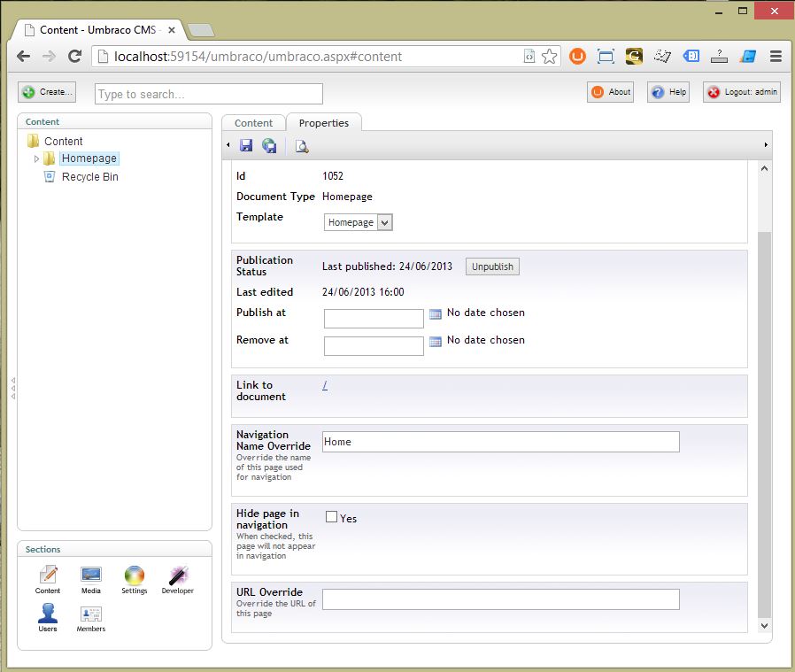Screen dimensions: 795x672
Task: Click the Create button
Action: [x=47, y=92]
